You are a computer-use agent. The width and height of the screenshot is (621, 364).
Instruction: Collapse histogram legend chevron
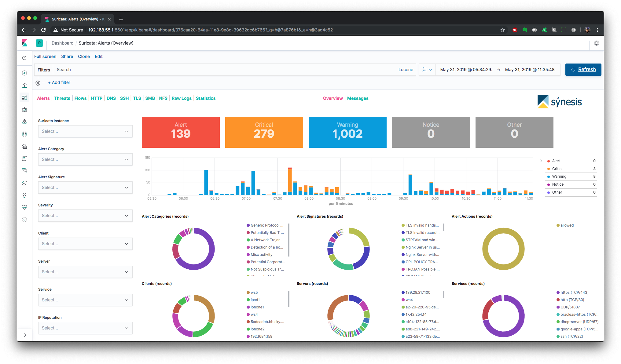[x=541, y=161]
